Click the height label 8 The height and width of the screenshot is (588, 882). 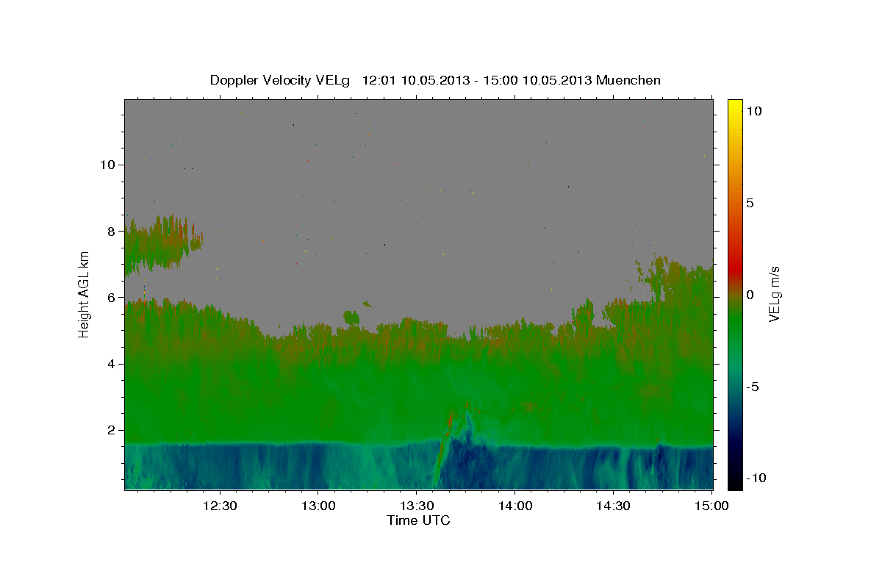[112, 231]
